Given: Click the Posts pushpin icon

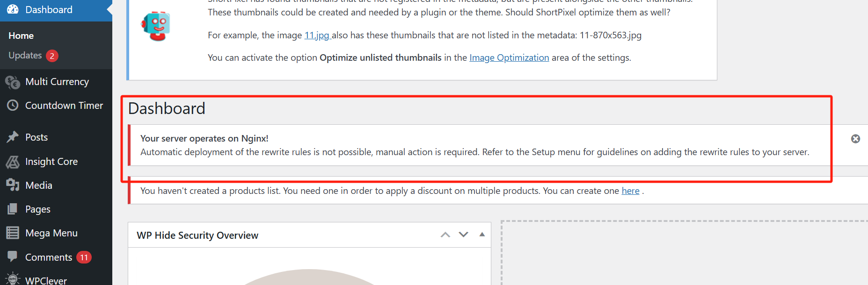Looking at the screenshot, I should 13,137.
